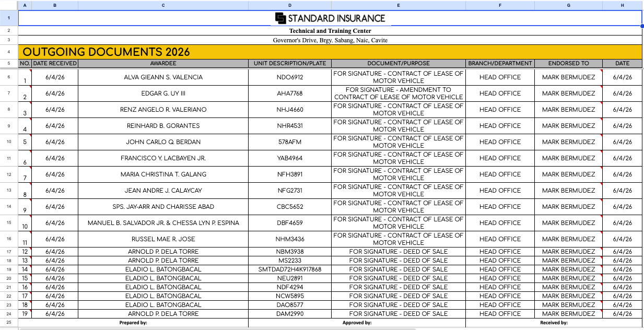The image size is (644, 330).
Task: Select awardee ALVA GIEANN S. VALENCIA
Action: coord(163,77)
